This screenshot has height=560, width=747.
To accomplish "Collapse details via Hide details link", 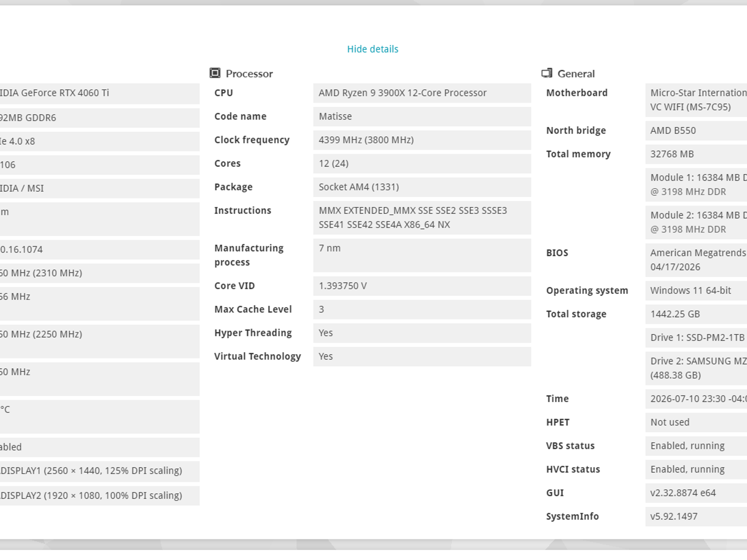I will tap(372, 49).
